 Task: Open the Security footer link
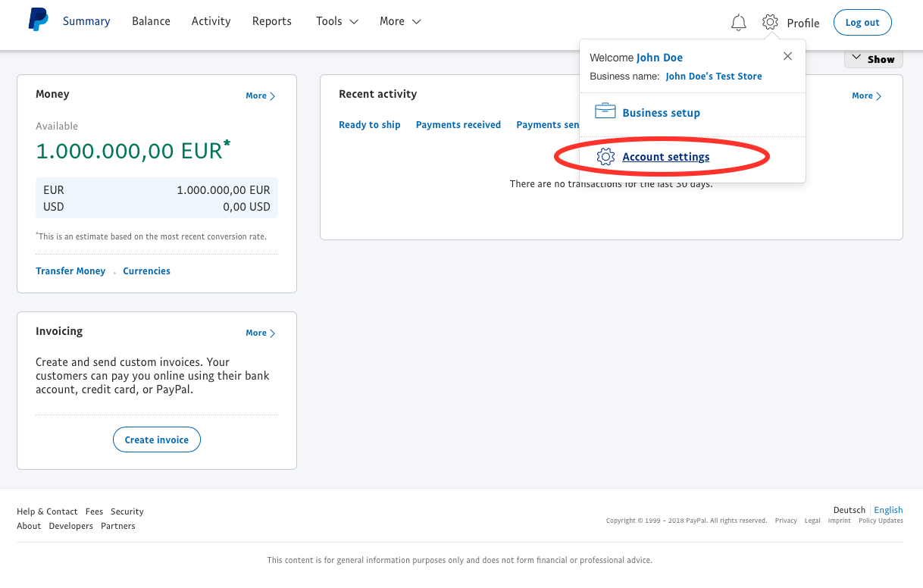point(127,511)
